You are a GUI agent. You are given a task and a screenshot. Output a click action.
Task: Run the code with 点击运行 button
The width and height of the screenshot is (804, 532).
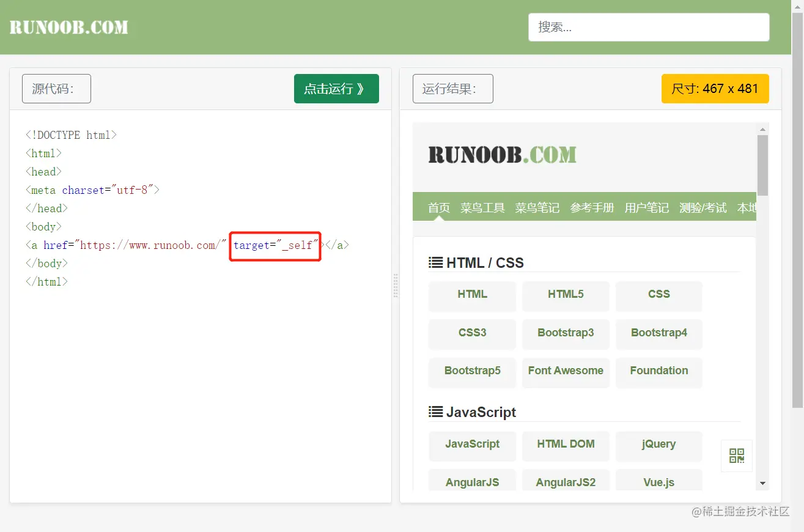(336, 89)
